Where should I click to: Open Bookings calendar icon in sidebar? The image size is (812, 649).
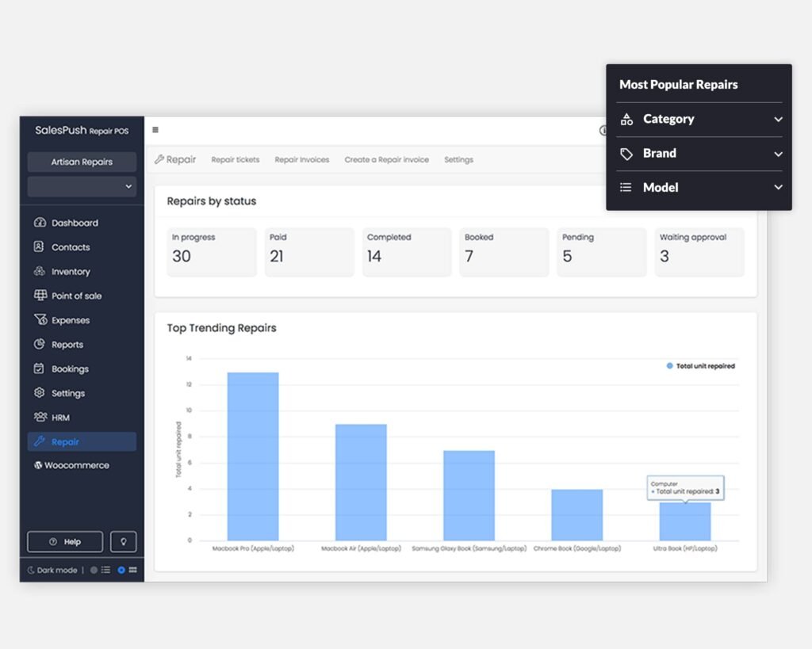click(x=40, y=368)
